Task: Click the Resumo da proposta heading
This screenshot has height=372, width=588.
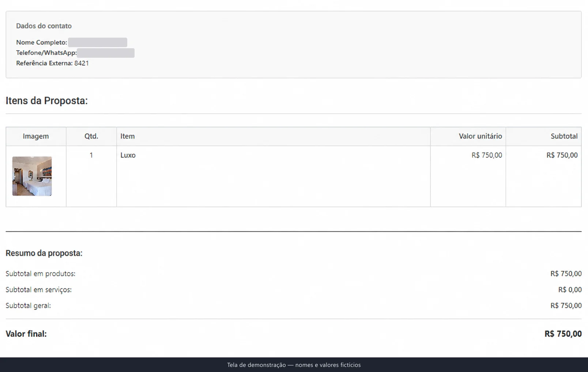Action: 44,253
